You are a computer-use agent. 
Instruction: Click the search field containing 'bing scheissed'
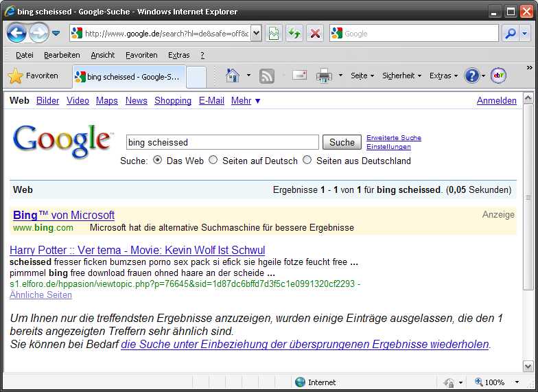pyautogui.click(x=222, y=142)
